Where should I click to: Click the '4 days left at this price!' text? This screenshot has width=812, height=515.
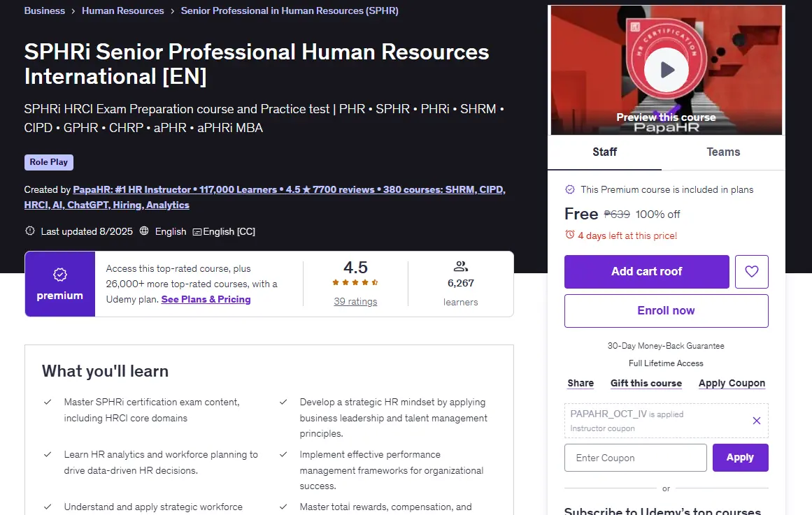click(x=627, y=235)
